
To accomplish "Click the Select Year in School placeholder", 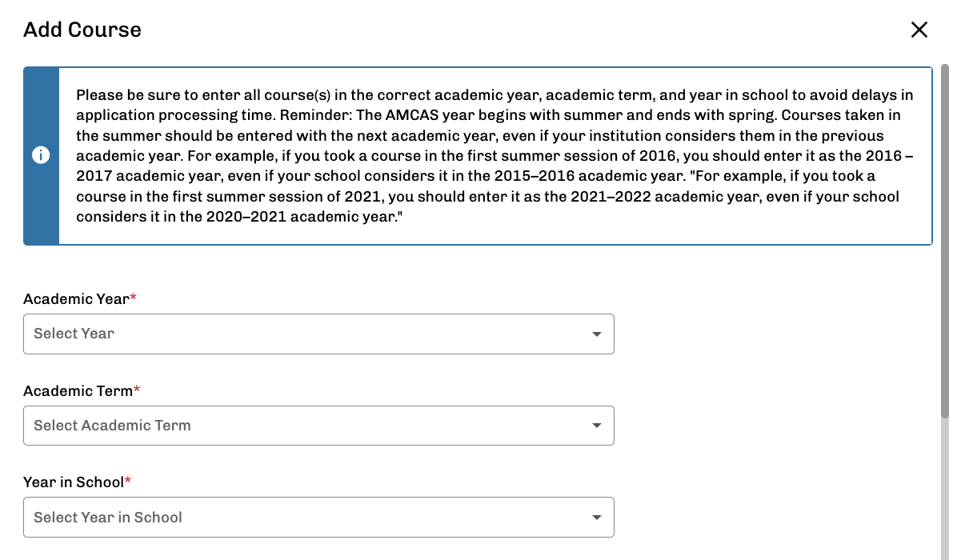I will 108,518.
